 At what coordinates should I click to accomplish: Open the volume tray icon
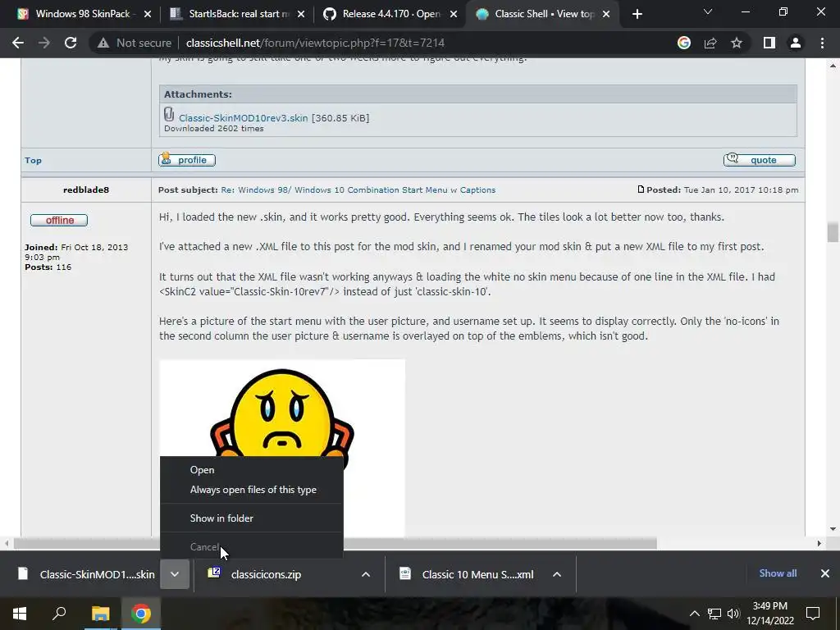733,614
